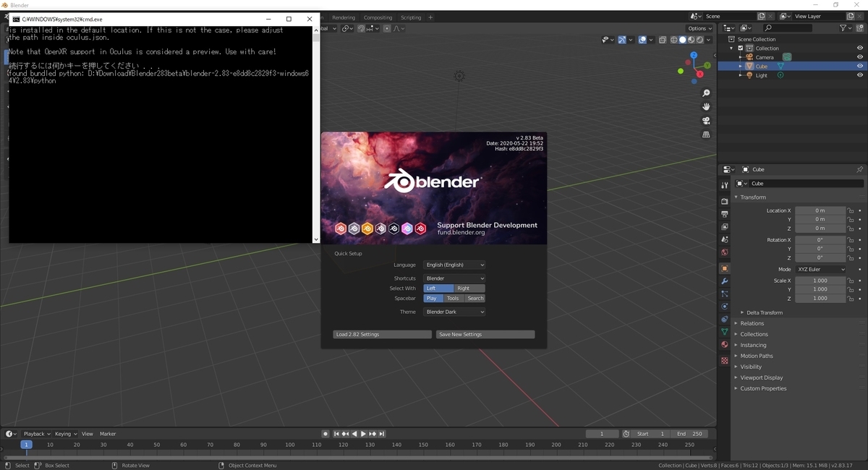
Task: Open the Texture properties checker tab
Action: pyautogui.click(x=725, y=360)
